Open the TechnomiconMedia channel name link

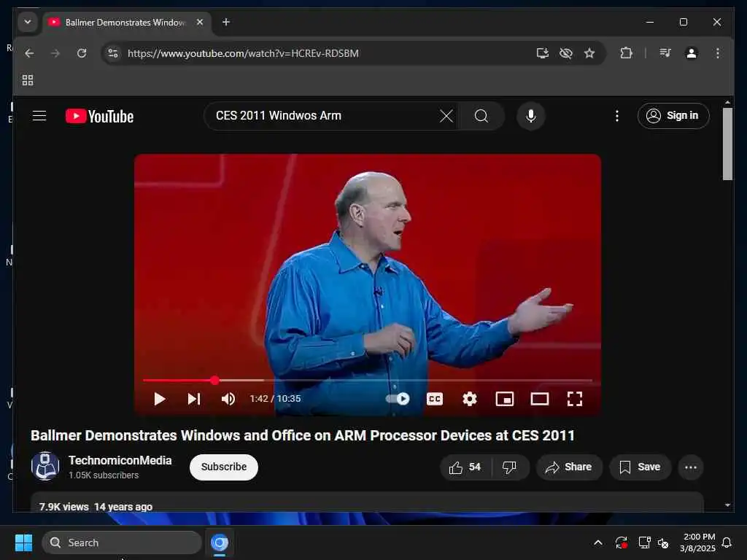click(x=120, y=461)
